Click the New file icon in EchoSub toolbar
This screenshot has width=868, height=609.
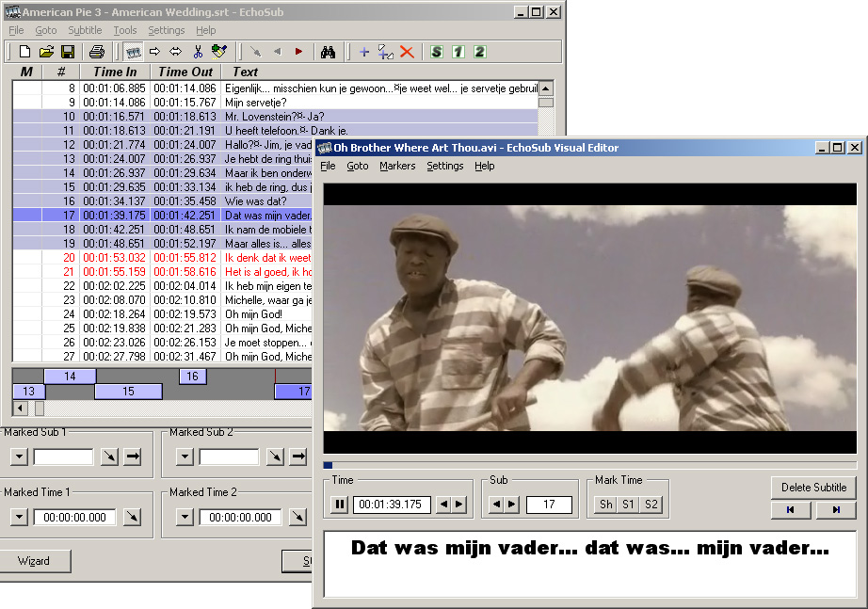click(24, 52)
